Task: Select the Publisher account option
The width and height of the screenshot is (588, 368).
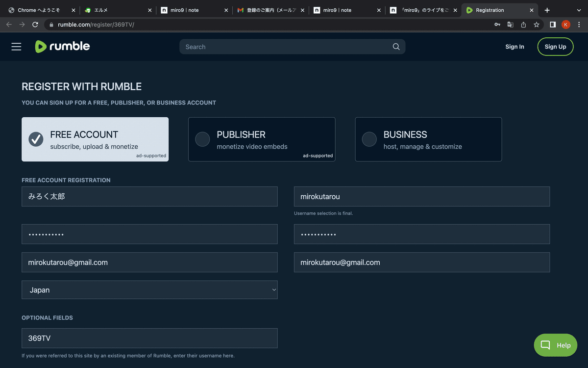Action: click(262, 139)
